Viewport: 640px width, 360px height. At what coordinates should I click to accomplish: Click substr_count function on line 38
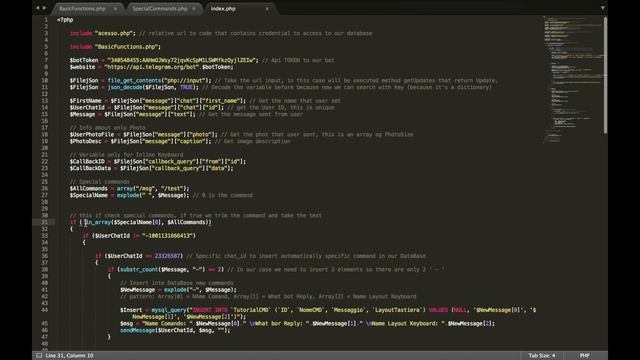(139, 269)
